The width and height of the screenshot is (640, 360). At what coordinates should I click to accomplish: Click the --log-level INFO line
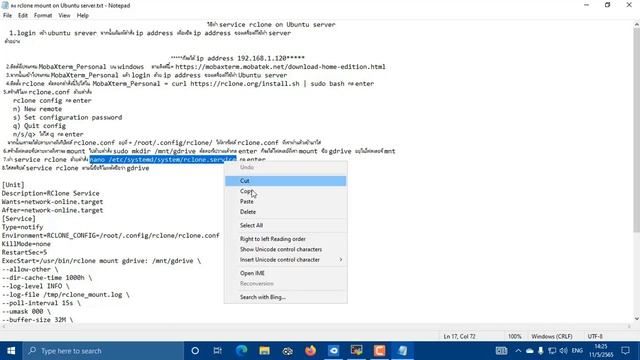(x=36, y=286)
